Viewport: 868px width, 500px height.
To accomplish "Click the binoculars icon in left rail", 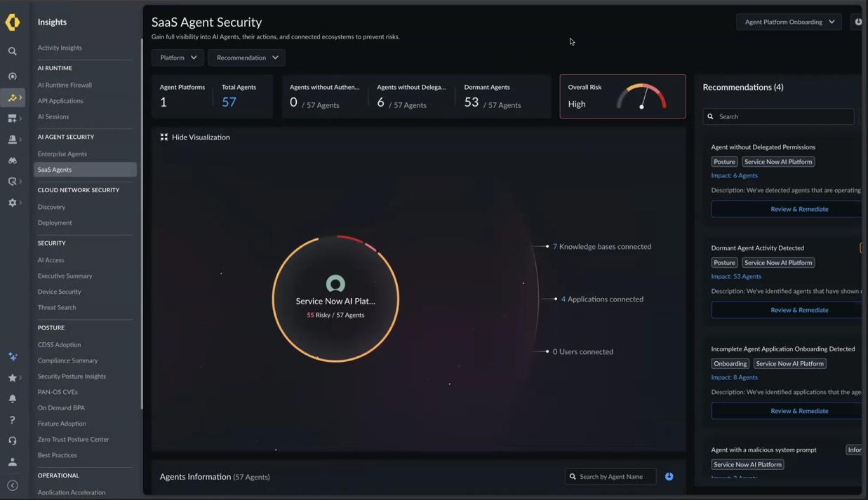I will pyautogui.click(x=13, y=161).
